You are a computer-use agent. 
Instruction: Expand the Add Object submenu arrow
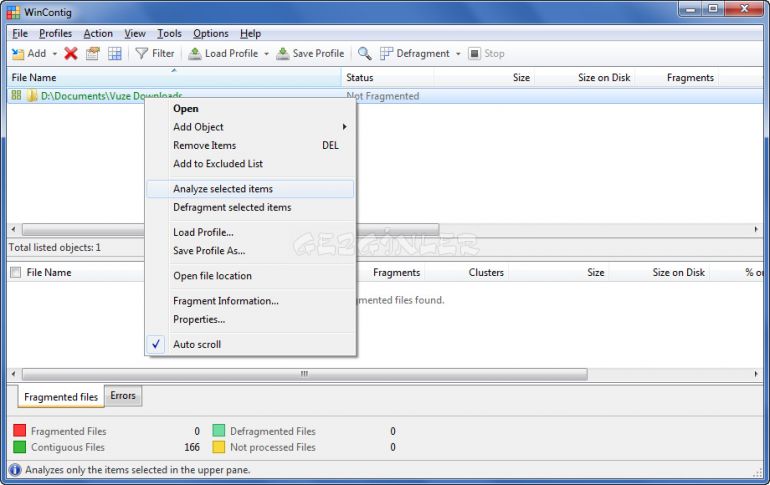pos(345,127)
